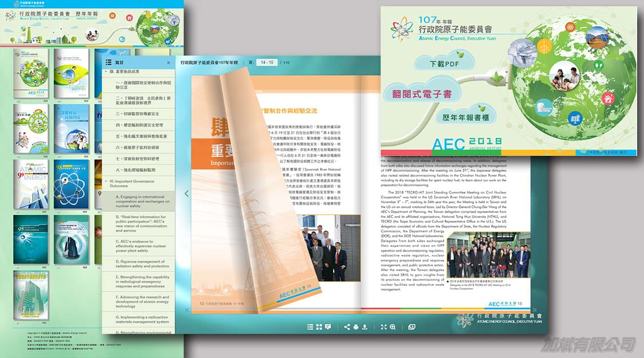The height and width of the screenshot is (358, 644).
Task: Click the red house icon in the bookshelf header
Action: click(129, 18)
